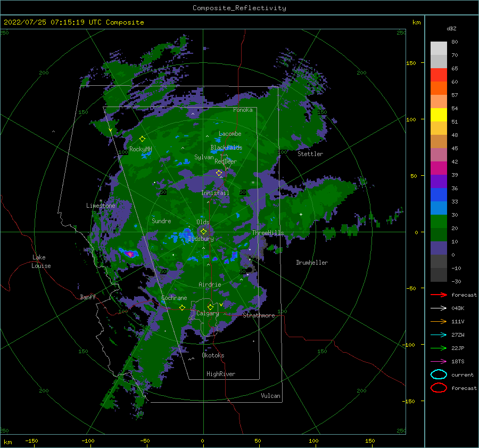Click the Blackfalds label on map
This screenshot has width=479, height=448.
[x=226, y=148]
